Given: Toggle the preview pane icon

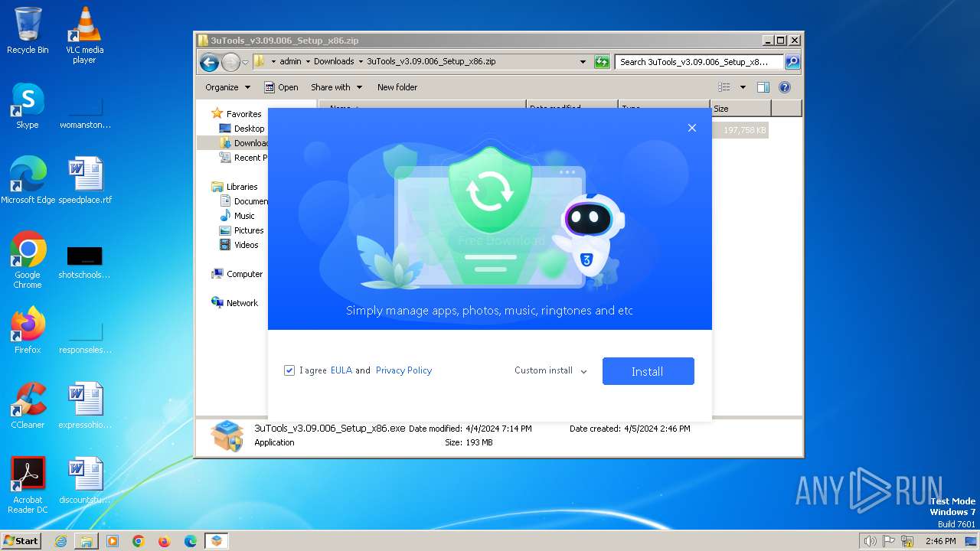Looking at the screenshot, I should (x=763, y=87).
